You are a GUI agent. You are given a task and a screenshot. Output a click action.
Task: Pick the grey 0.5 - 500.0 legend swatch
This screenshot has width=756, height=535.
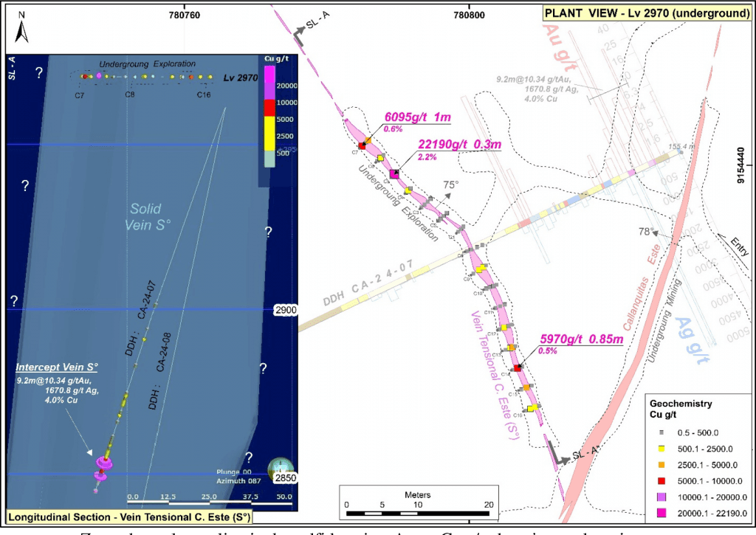(661, 433)
